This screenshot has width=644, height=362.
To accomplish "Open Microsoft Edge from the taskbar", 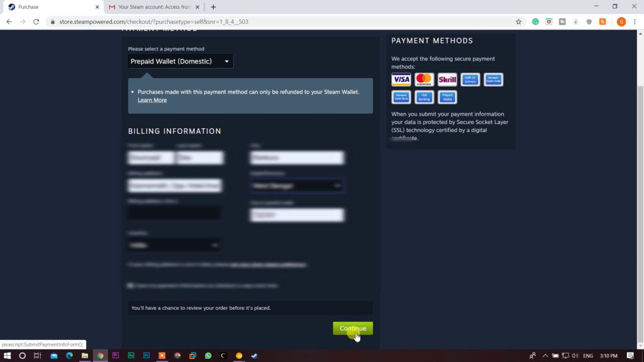I will click(69, 356).
